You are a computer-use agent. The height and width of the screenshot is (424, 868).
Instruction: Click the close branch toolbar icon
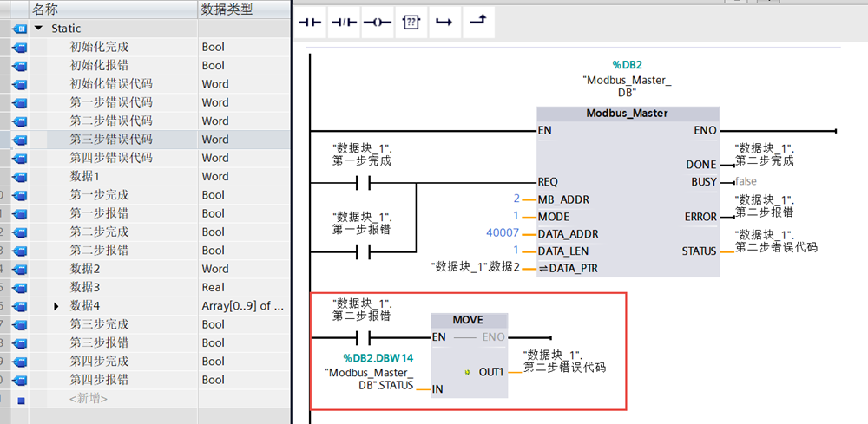tap(477, 23)
